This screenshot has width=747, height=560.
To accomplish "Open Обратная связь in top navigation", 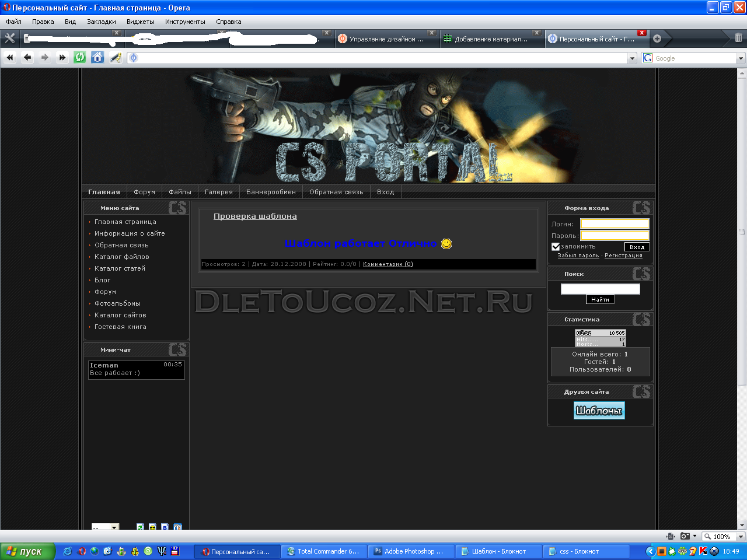I will [336, 192].
